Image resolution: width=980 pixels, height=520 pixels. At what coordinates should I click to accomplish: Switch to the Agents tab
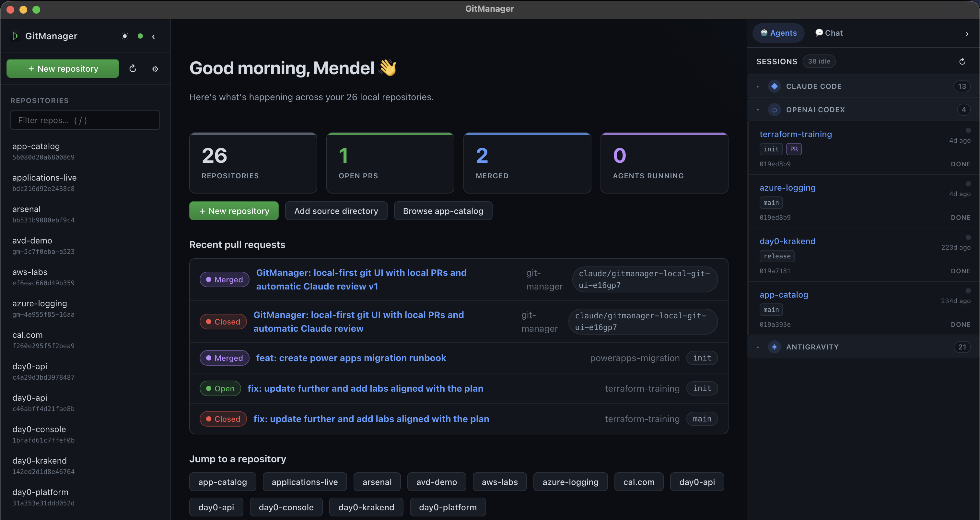778,33
